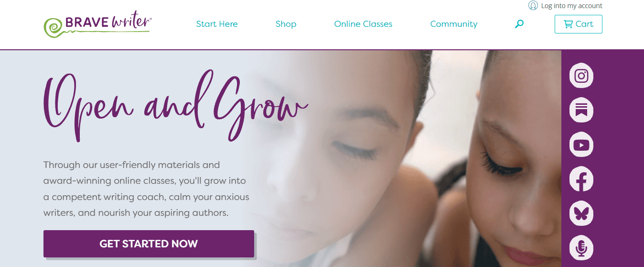Viewport: 644px width, 267px height.
Task: Click the user account avatar icon
Action: [533, 6]
